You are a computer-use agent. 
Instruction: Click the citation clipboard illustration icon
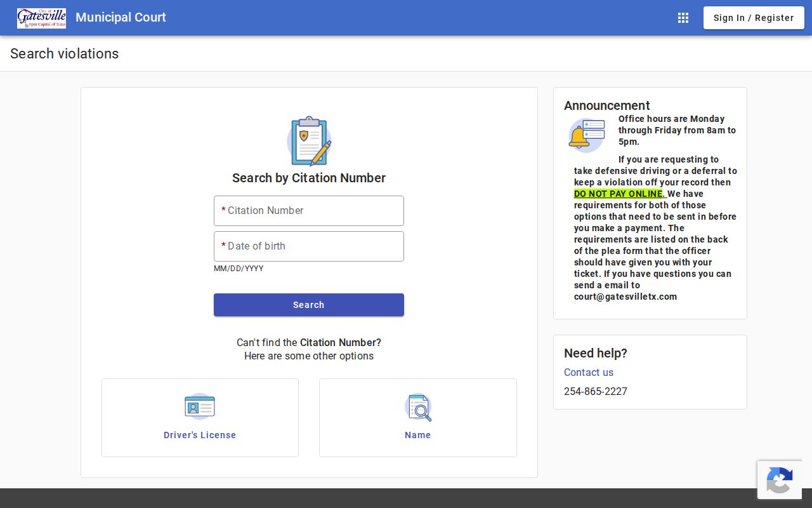(x=309, y=141)
